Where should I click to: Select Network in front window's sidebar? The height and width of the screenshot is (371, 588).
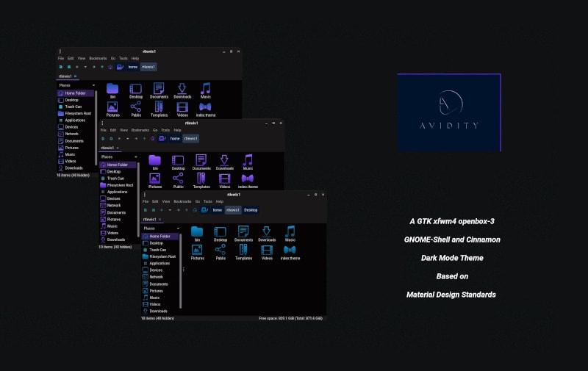coord(156,277)
